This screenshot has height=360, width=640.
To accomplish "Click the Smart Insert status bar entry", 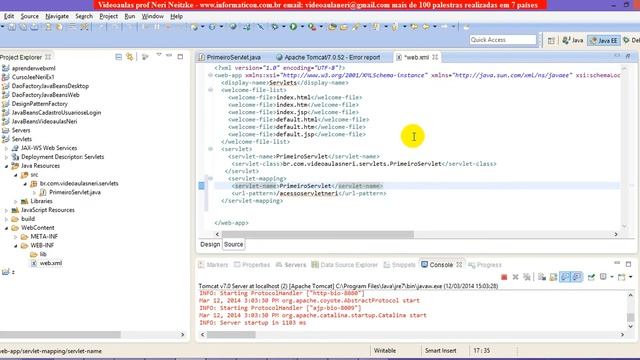I will 440,351.
